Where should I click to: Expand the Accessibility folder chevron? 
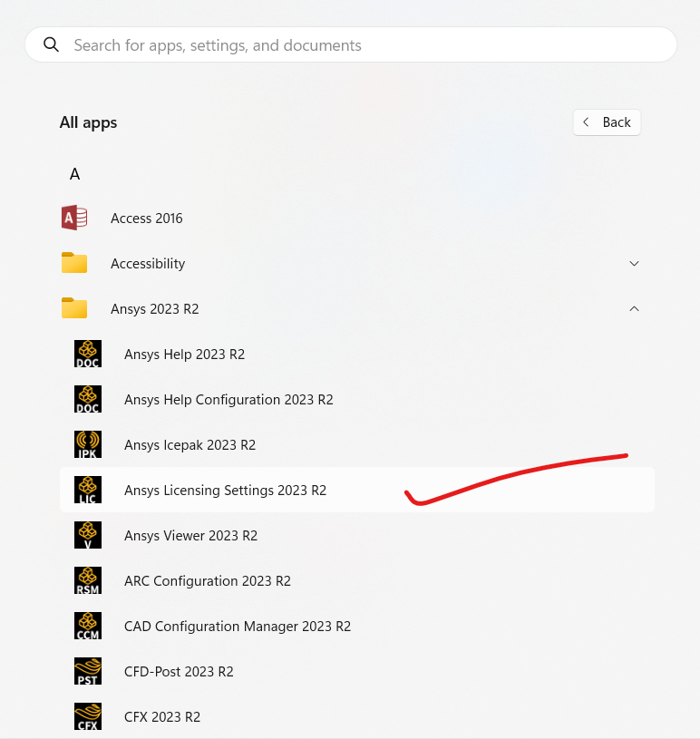click(634, 263)
